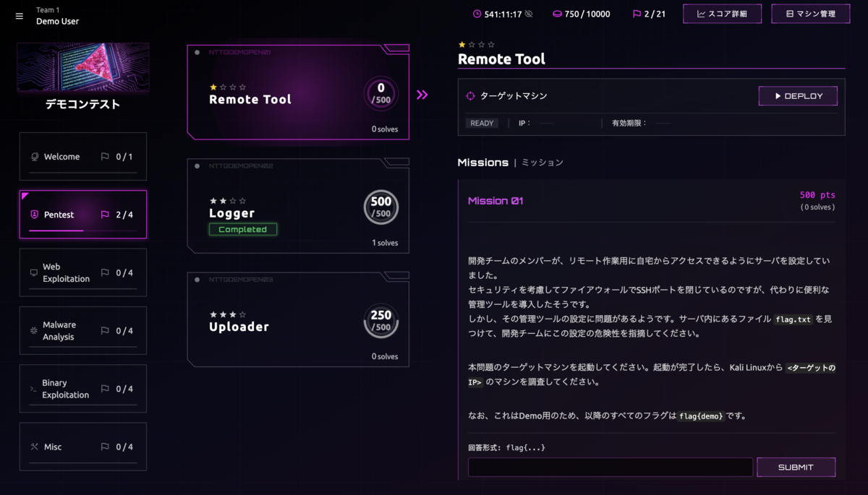Click the デモコンテスト banner image

82,66
